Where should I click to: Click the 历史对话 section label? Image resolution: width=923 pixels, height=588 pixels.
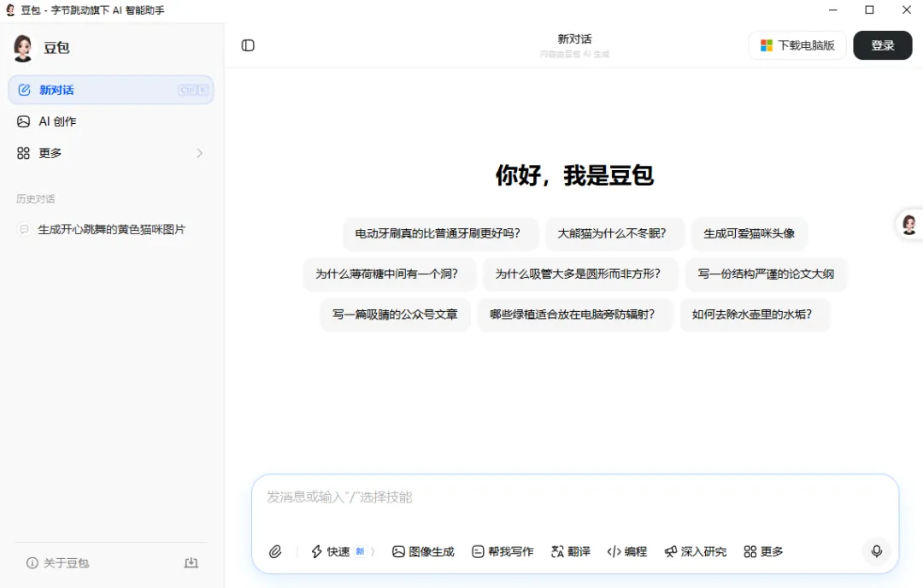tap(35, 199)
